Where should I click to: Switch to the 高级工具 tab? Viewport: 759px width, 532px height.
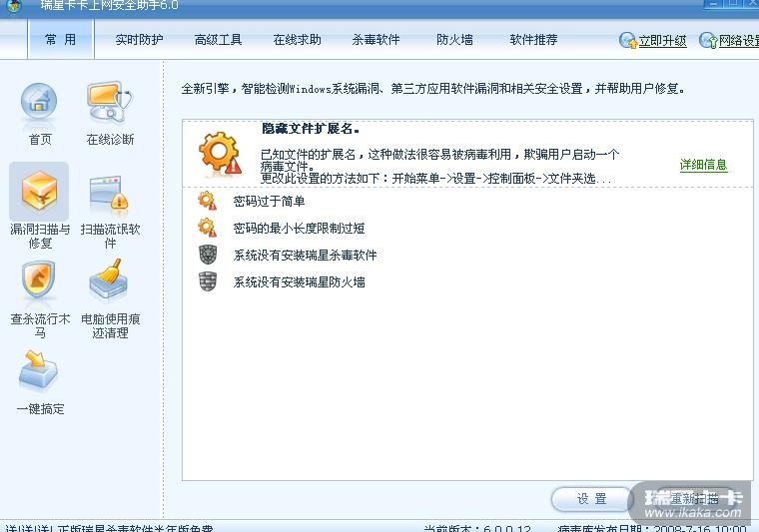coord(218,40)
